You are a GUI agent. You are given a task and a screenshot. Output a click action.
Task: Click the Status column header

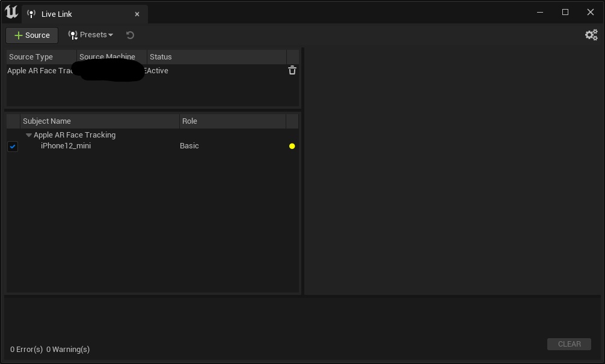pyautogui.click(x=217, y=56)
